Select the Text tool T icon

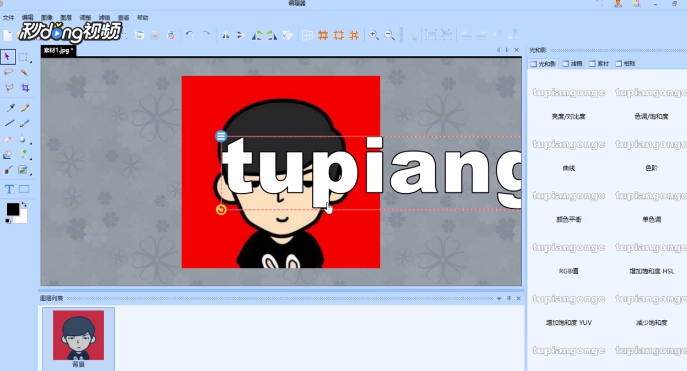pyautogui.click(x=9, y=189)
